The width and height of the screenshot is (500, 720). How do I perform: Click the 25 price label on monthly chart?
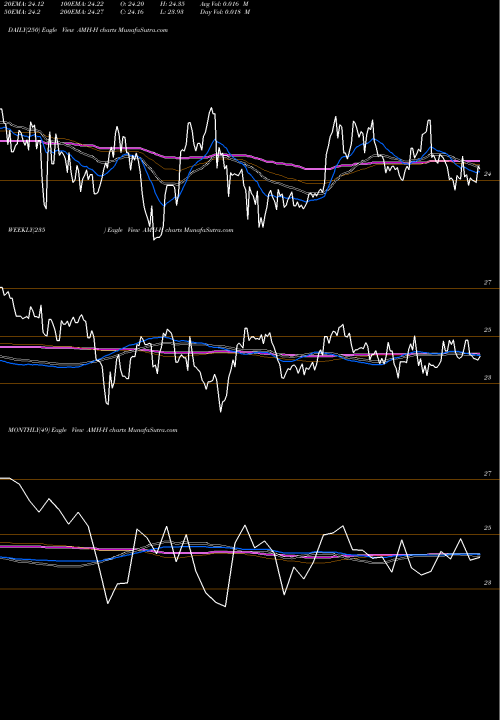[x=488, y=528]
